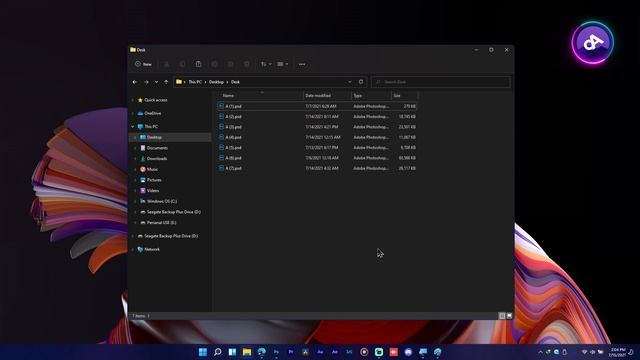Click File Explorer icon on the taskbar
The height and width of the screenshot is (360, 640).
point(247,352)
